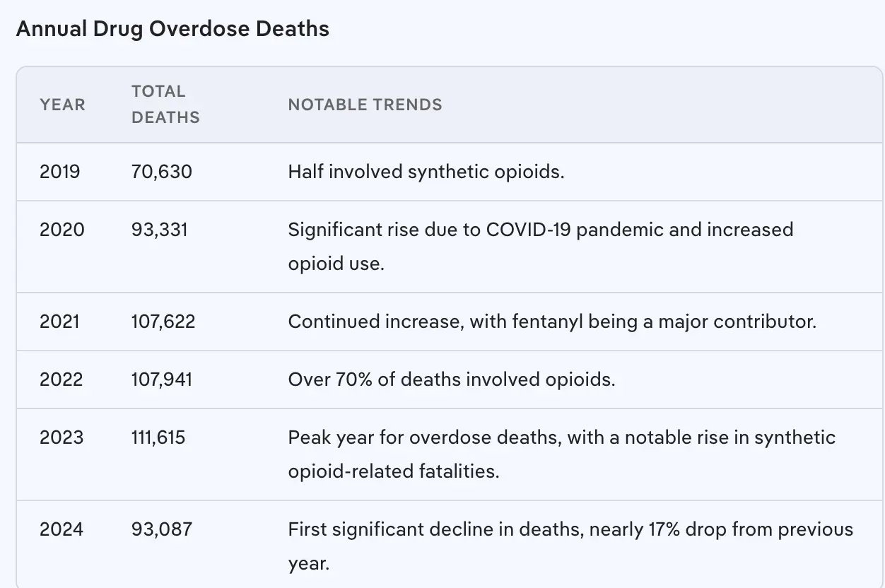Viewport: 885px width, 588px height.
Task: Click the 93,087 total deaths cell
Action: pyautogui.click(x=162, y=529)
